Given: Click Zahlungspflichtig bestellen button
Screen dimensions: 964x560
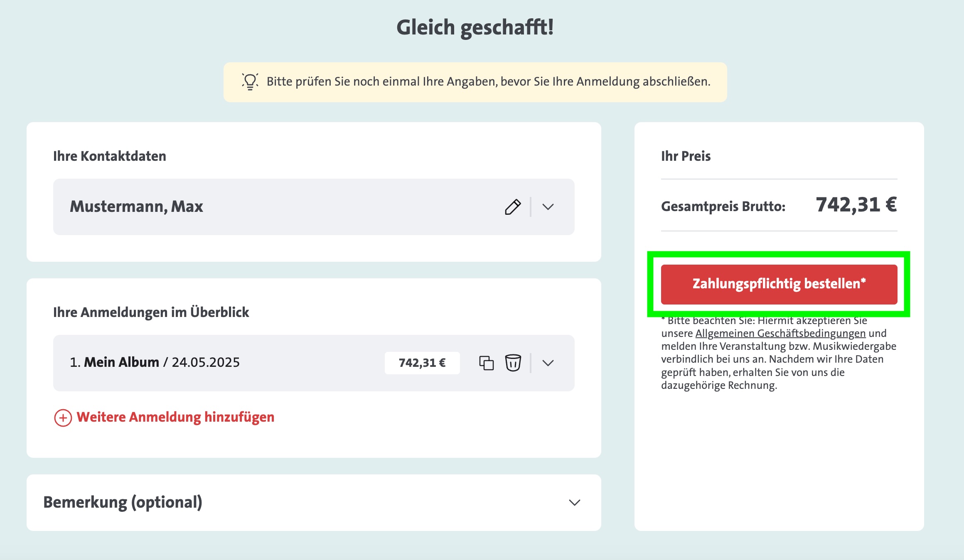Looking at the screenshot, I should (779, 285).
